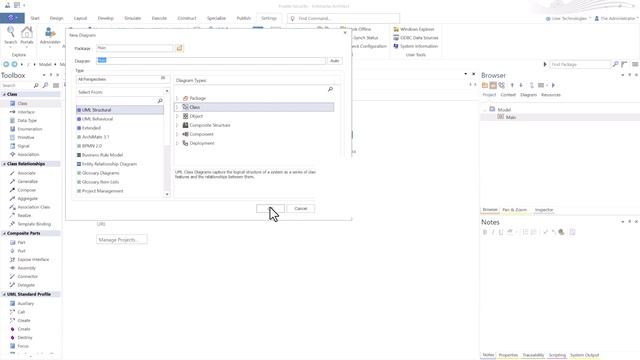Click the move-down arrow in Browser toolbar
The width and height of the screenshot is (640, 360).
coord(521,85)
